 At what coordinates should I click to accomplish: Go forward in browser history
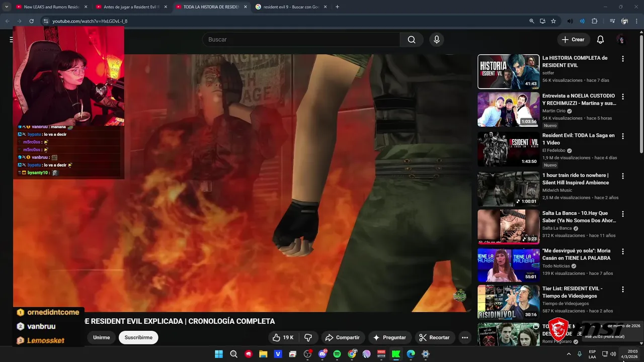[19, 21]
